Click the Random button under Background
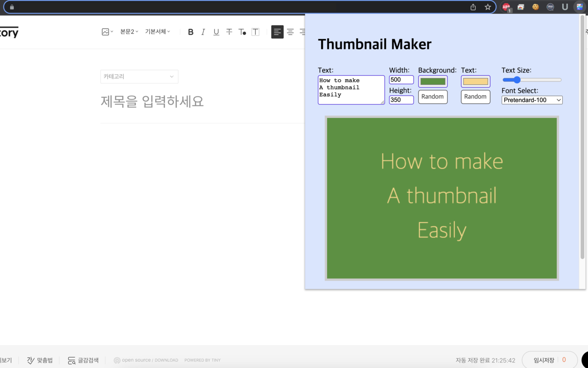This screenshot has height=368, width=588. point(432,97)
